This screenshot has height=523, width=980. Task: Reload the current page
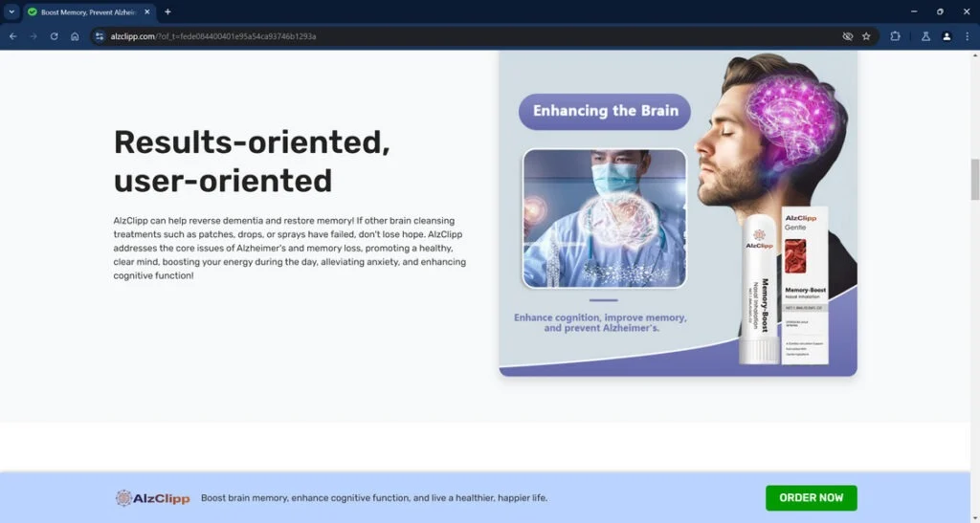tap(55, 36)
